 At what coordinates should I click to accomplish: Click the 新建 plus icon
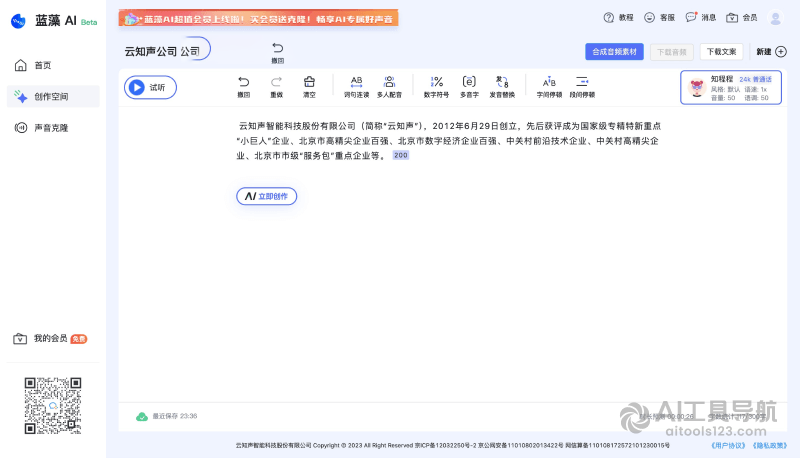[x=781, y=52]
